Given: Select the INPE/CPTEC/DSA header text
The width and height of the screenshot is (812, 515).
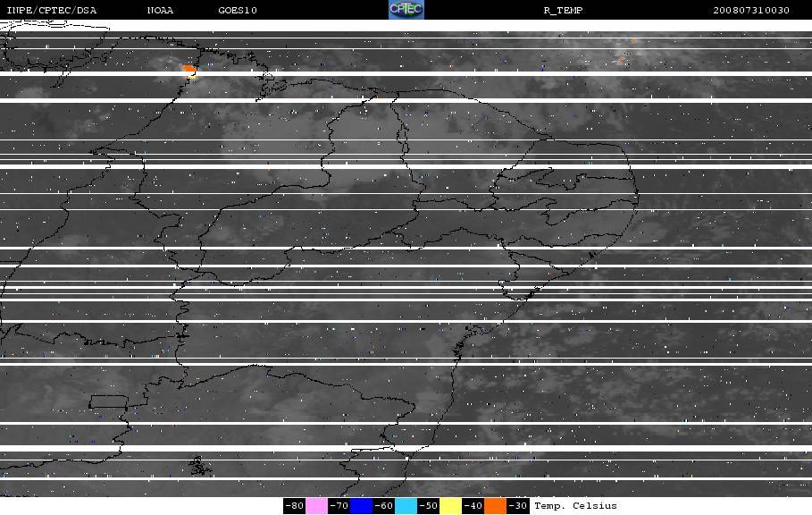Looking at the screenshot, I should point(51,11).
